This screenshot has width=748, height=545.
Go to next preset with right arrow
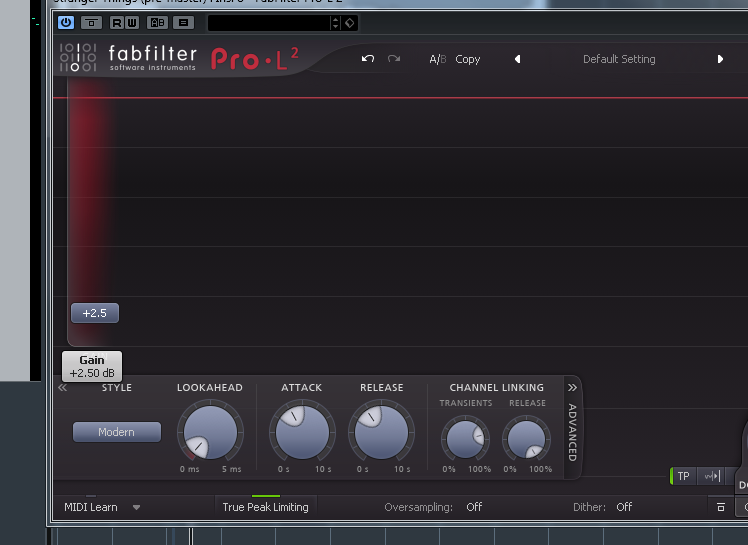coord(720,59)
